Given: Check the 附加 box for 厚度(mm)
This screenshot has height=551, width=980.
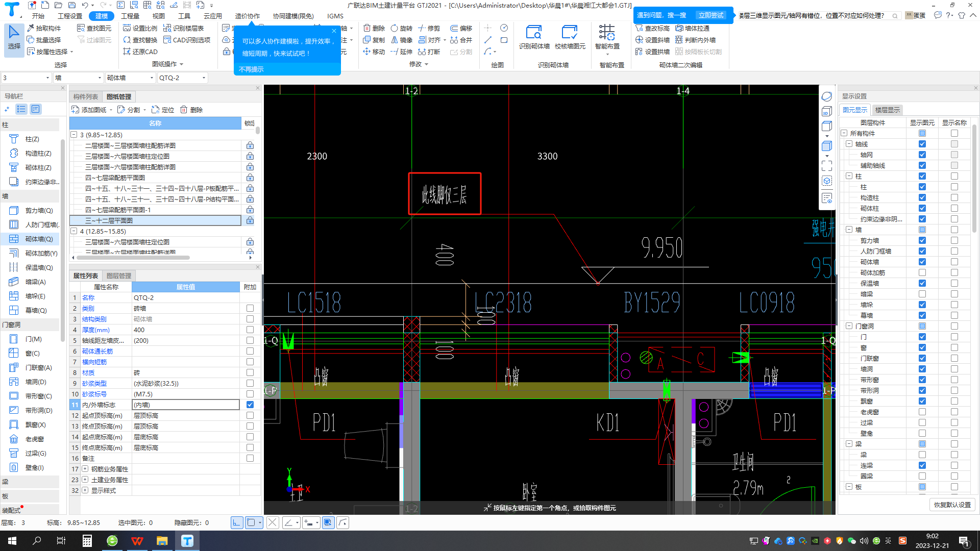Looking at the screenshot, I should pos(250,330).
